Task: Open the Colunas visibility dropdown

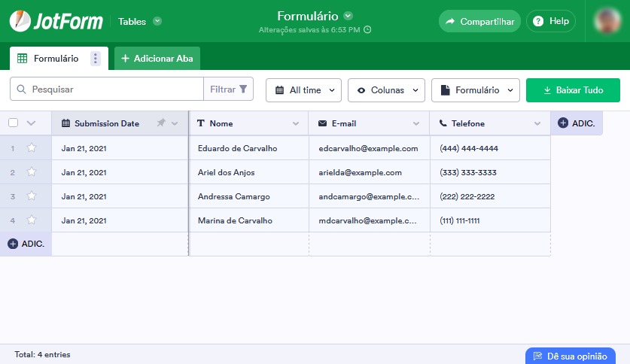Action: tap(386, 90)
